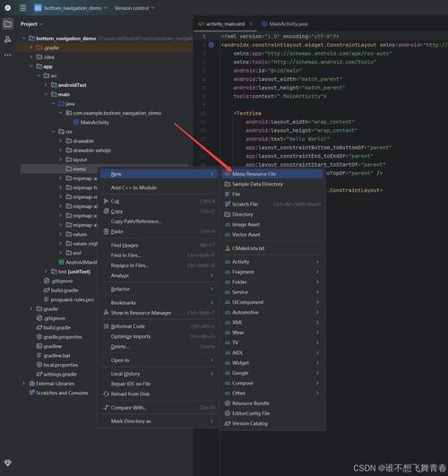Viewport: 448px width, 476px height.
Task: Click the Copy clipboard icon
Action: (106, 211)
